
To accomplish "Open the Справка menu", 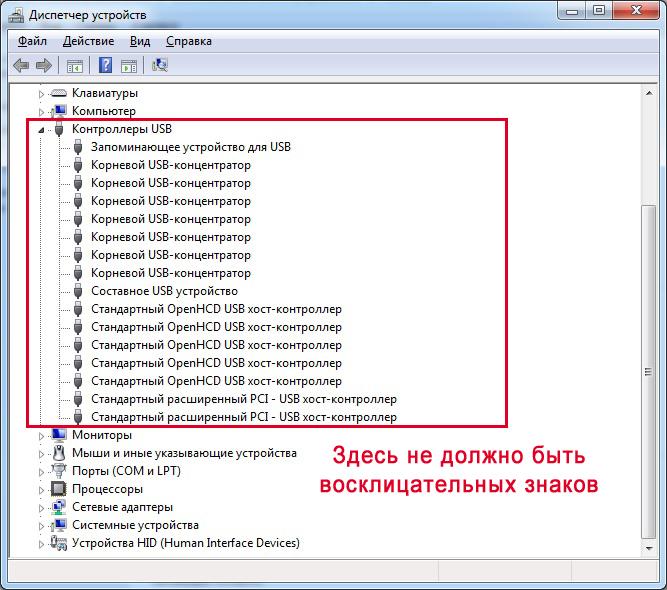I will point(189,41).
